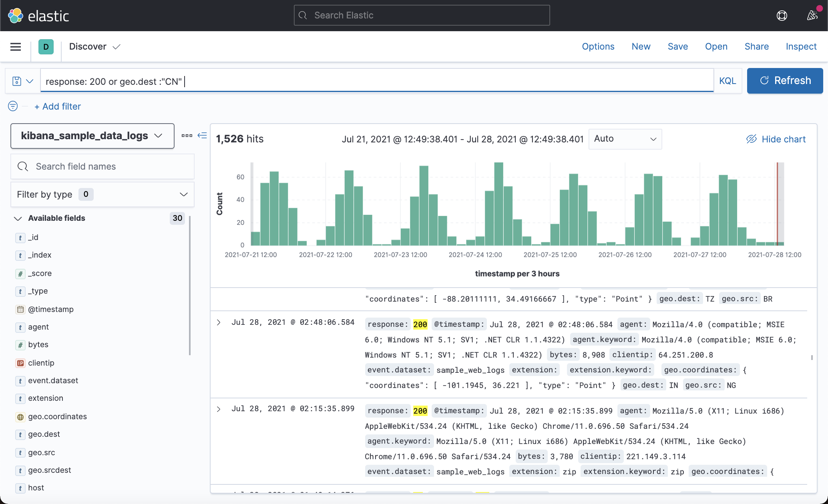The height and width of the screenshot is (504, 828).
Task: Collapse the Available fields section
Action: [18, 218]
